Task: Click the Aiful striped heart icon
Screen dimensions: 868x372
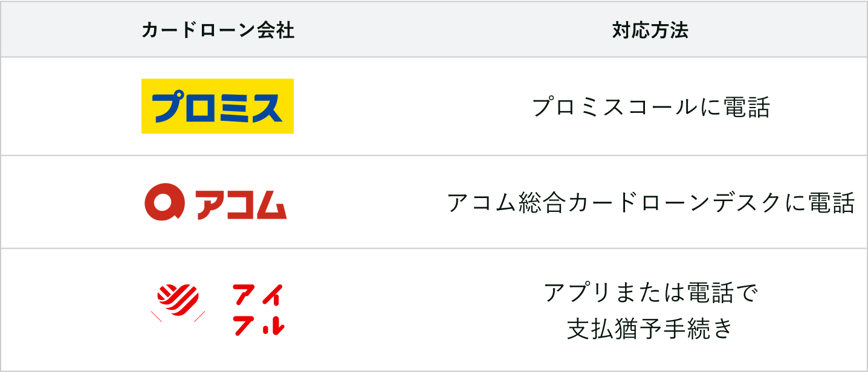Action: 178,300
